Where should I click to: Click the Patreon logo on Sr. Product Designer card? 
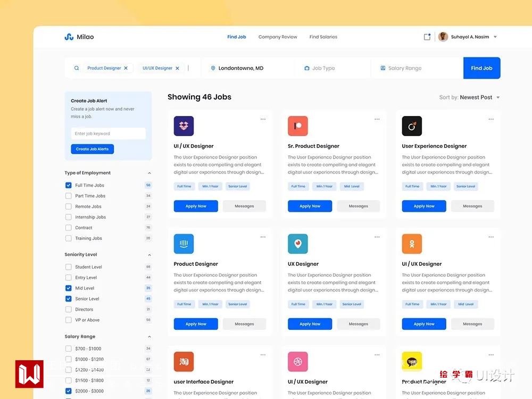click(297, 126)
